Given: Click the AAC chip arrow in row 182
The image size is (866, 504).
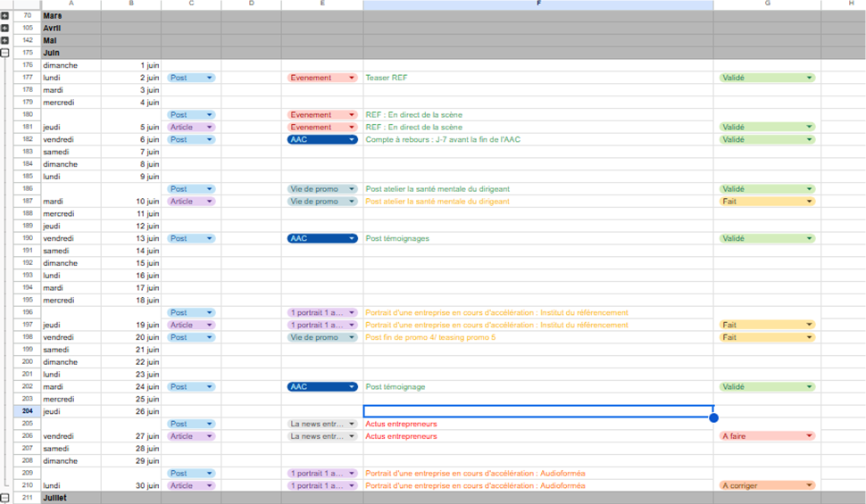Looking at the screenshot, I should click(x=352, y=140).
